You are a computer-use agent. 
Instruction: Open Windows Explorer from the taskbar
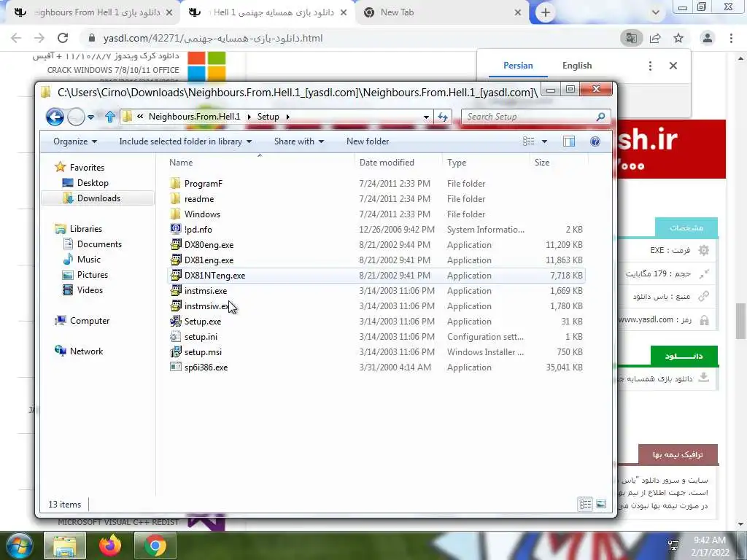tap(65, 545)
